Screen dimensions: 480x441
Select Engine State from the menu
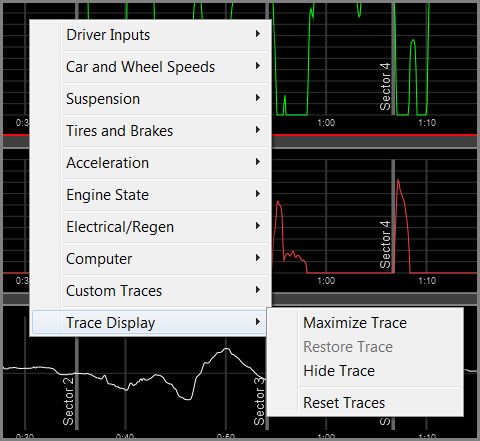click(151, 195)
